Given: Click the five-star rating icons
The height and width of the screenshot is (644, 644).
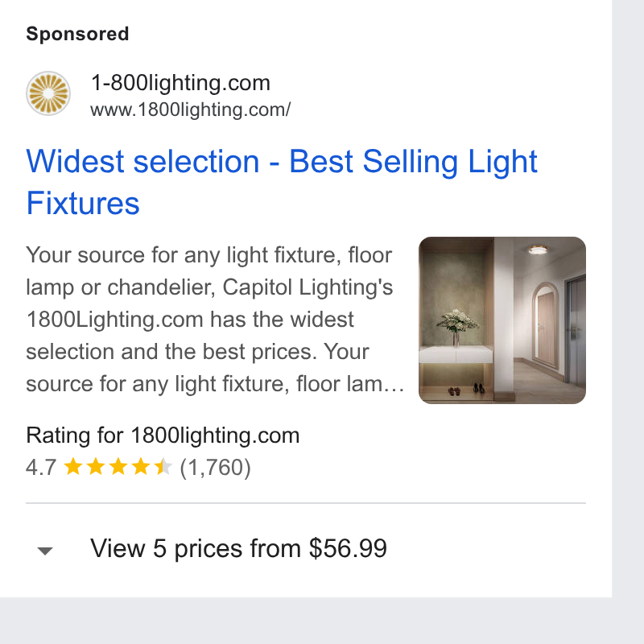Looking at the screenshot, I should (x=118, y=467).
